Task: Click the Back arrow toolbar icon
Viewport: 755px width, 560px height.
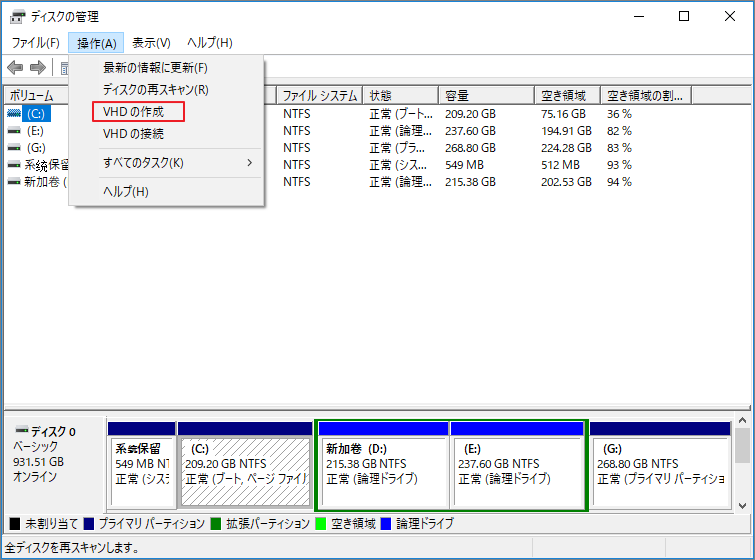Action: pyautogui.click(x=15, y=67)
